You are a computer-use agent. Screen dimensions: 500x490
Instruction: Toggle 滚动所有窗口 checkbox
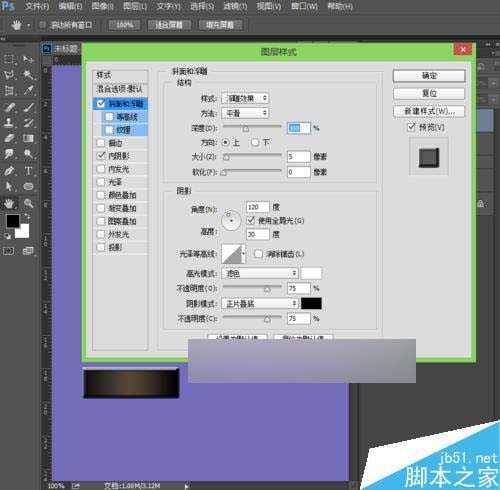point(42,25)
